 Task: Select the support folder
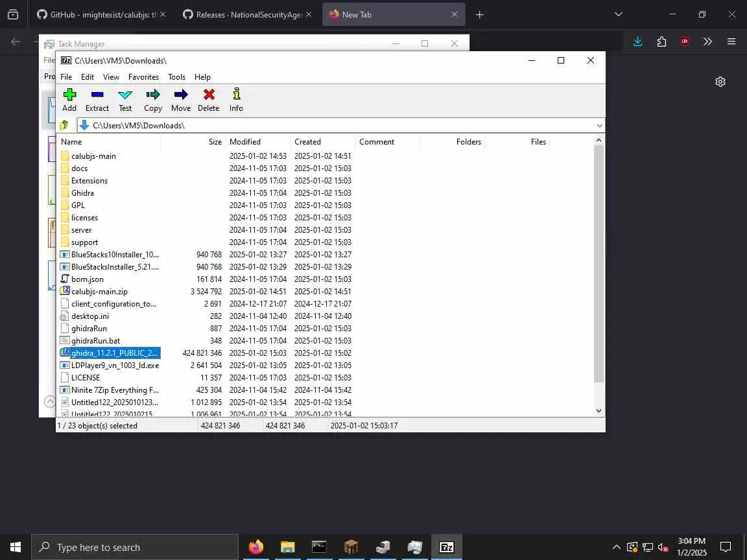coord(84,242)
